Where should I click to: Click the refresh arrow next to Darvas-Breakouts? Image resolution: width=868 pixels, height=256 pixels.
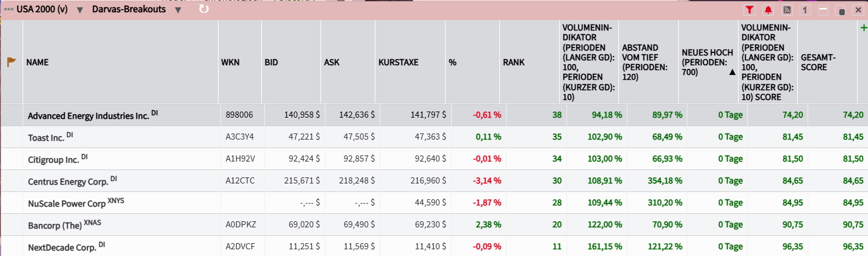click(x=204, y=9)
